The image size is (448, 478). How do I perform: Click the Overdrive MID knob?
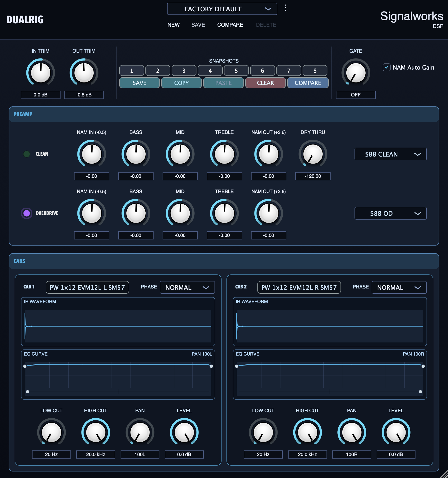pos(180,213)
